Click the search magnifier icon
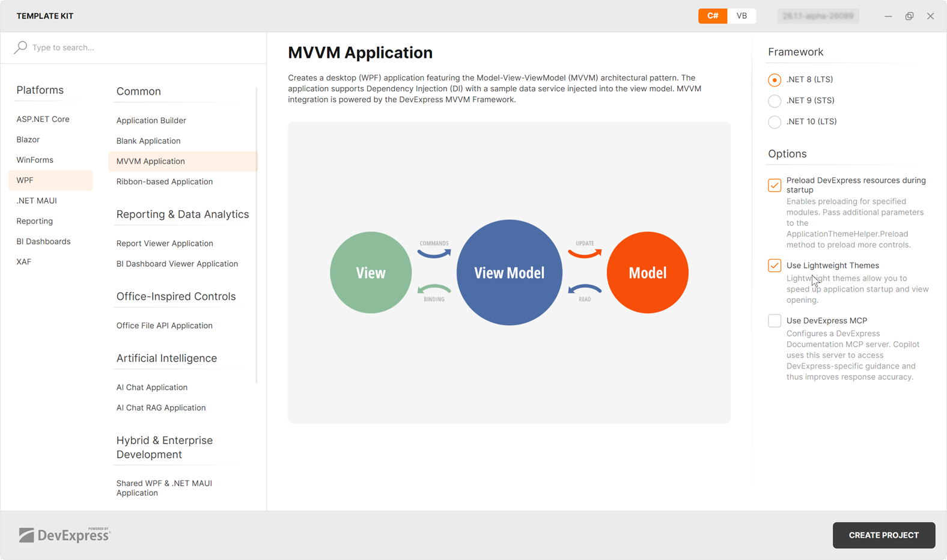This screenshot has height=560, width=947. tap(20, 47)
